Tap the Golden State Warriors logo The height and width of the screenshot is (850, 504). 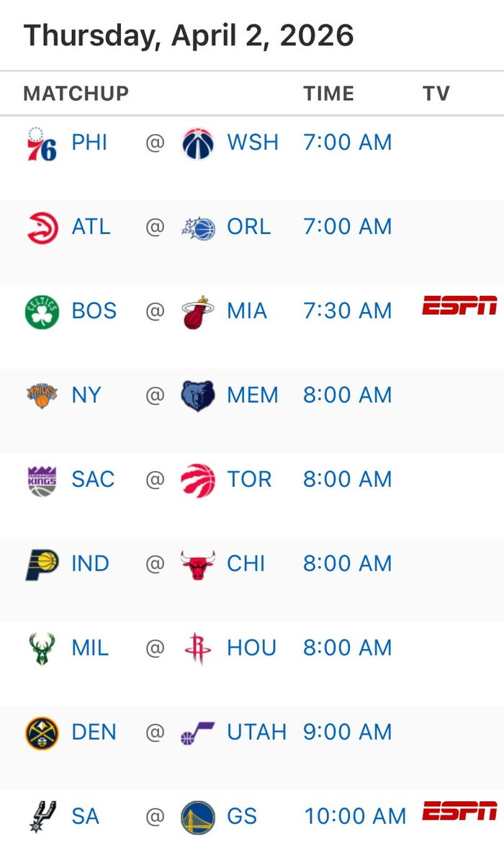point(197,817)
